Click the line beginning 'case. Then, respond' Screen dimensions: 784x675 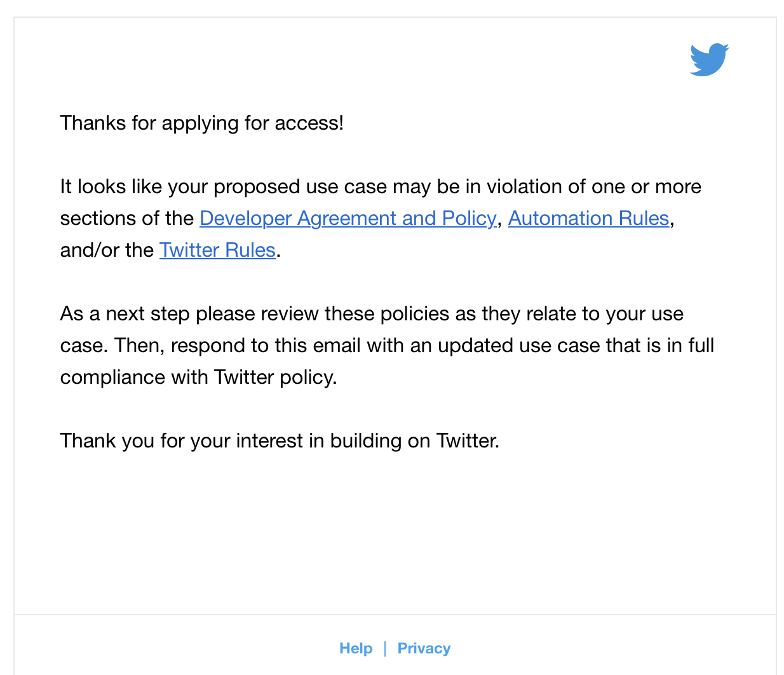point(387,345)
